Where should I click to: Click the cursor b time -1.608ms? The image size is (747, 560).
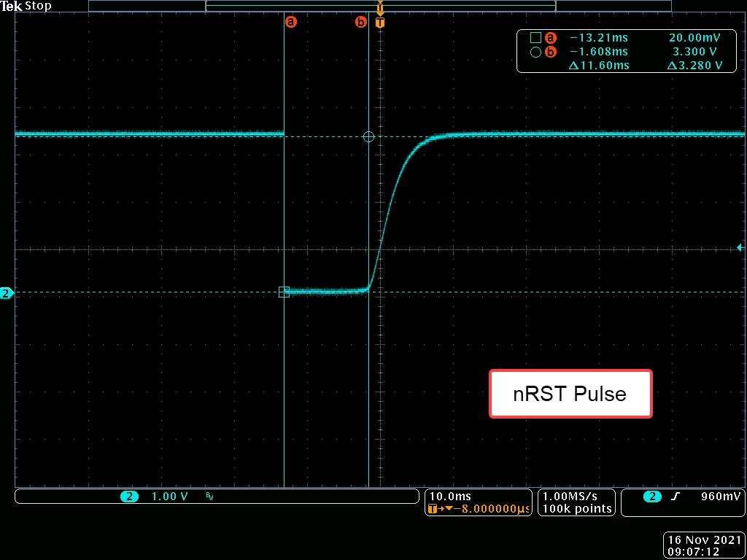point(599,52)
